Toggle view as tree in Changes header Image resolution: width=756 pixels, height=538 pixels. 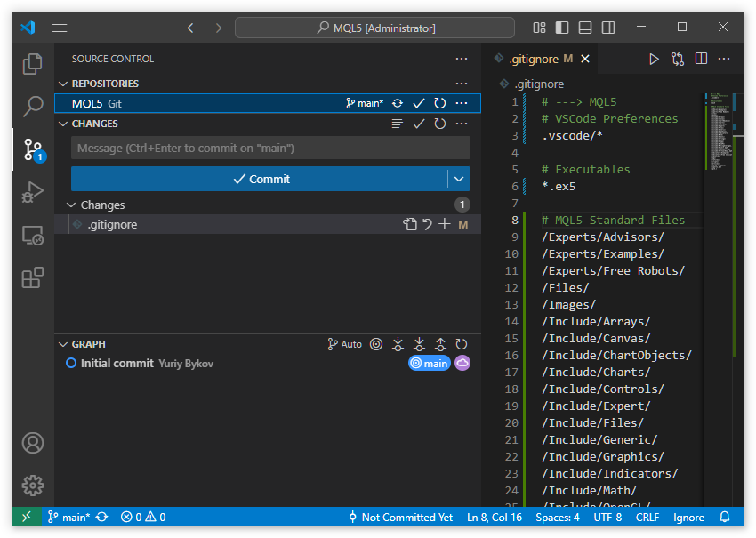[398, 124]
